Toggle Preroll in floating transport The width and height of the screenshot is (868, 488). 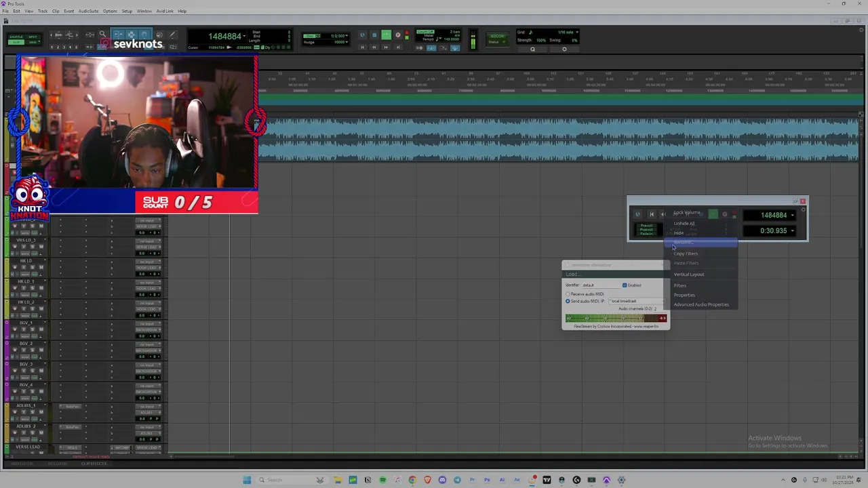(646, 226)
